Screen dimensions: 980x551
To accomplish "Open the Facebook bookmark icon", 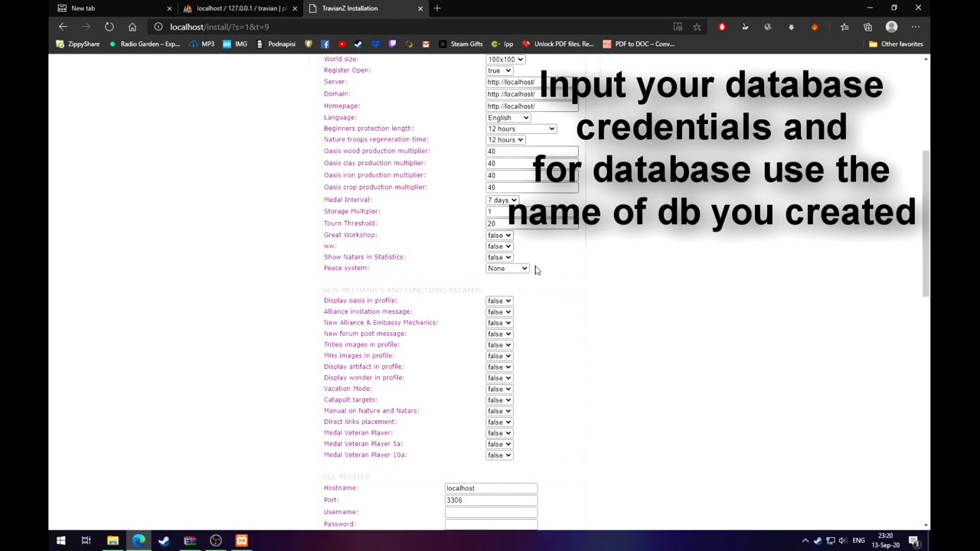I will click(x=325, y=44).
